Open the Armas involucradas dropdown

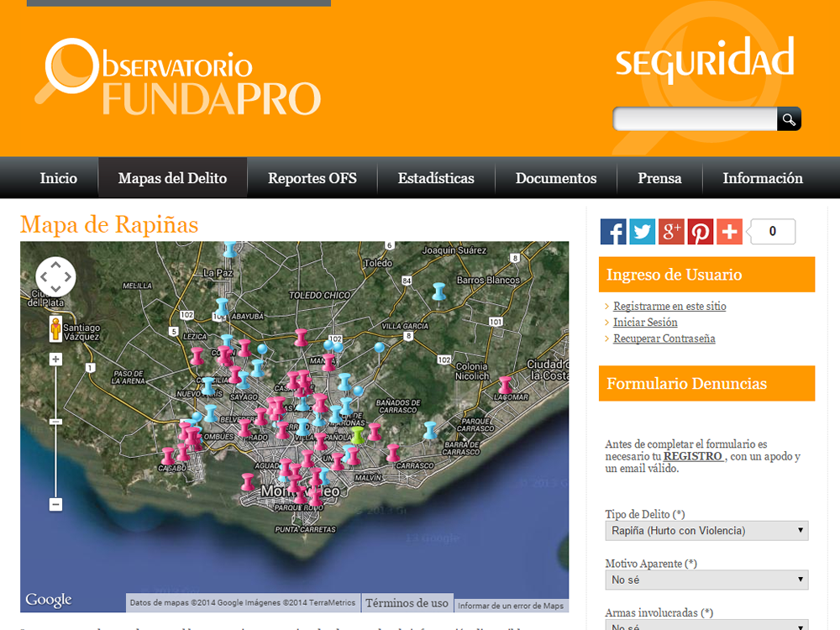pos(706,626)
